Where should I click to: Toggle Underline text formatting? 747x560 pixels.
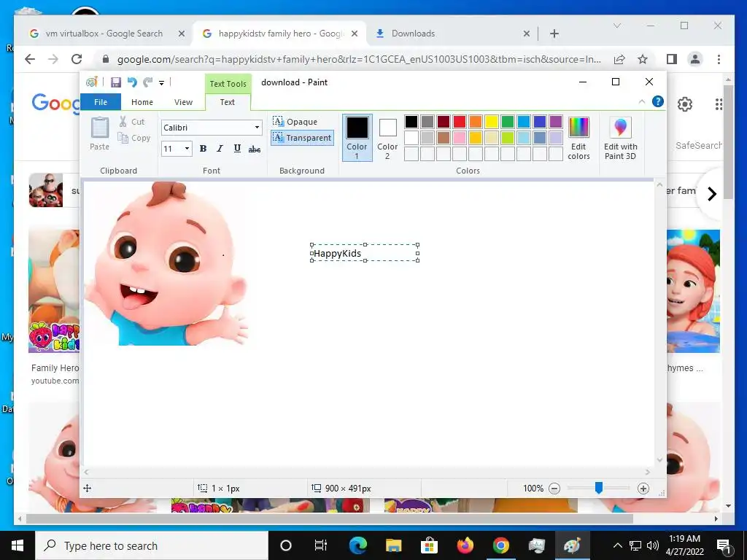pos(237,149)
